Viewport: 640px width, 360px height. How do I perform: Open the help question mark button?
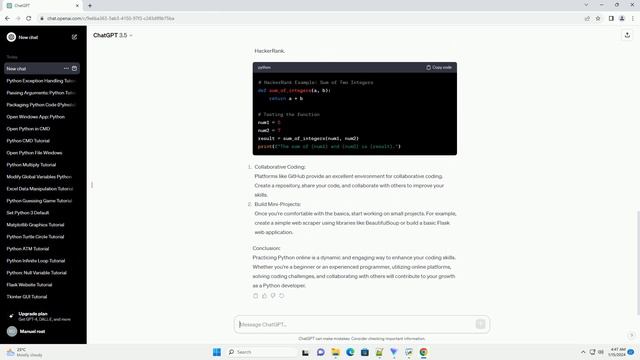(631, 335)
